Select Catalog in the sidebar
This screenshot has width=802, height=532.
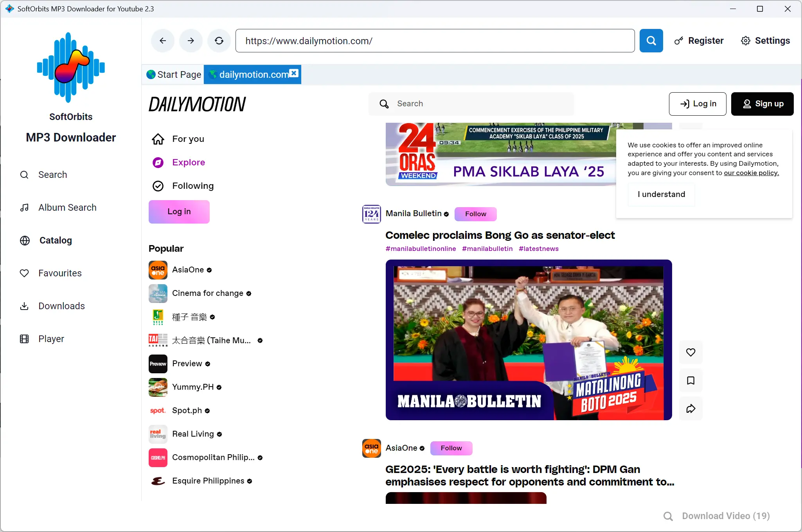pos(46,240)
